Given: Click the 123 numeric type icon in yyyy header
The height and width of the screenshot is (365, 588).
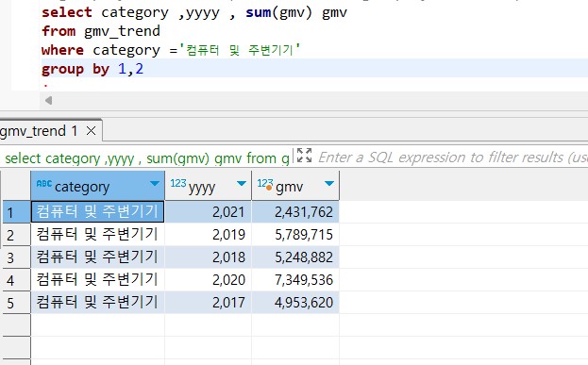Looking at the screenshot, I should [x=178, y=183].
